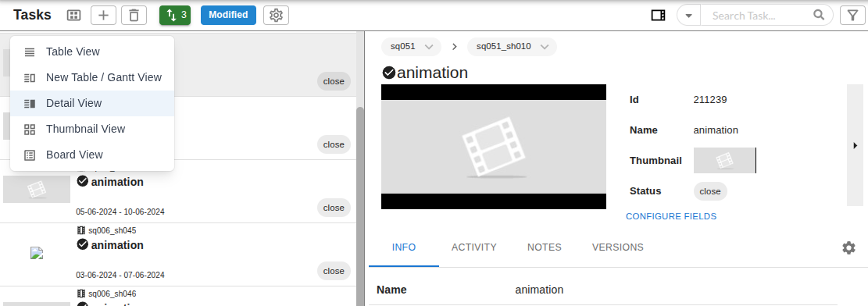The height and width of the screenshot is (306, 868).
Task: Click the magnifier search icon
Action: tap(820, 15)
